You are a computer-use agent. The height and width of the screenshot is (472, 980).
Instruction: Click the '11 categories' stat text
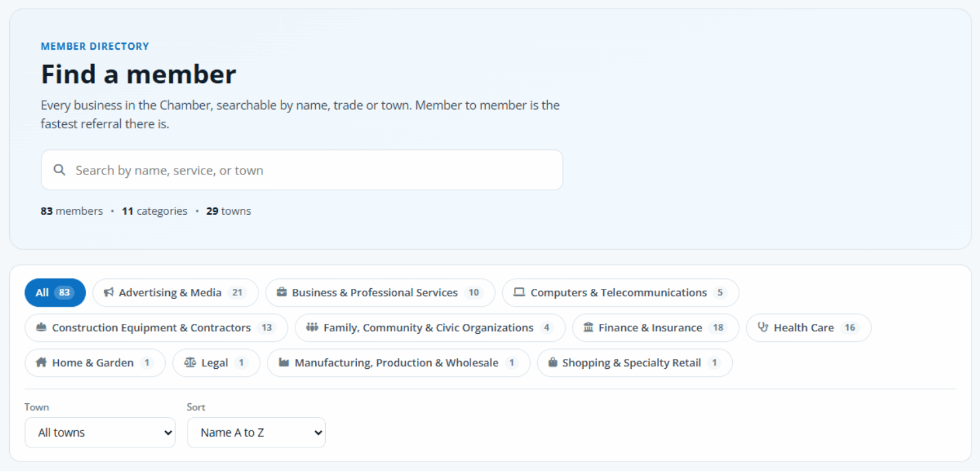[155, 211]
